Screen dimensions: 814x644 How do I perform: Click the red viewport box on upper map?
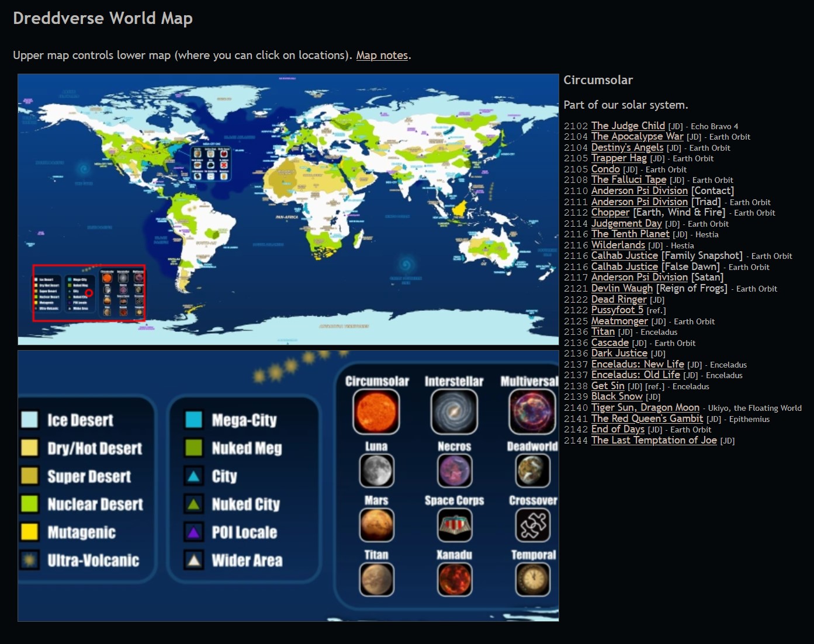89,293
